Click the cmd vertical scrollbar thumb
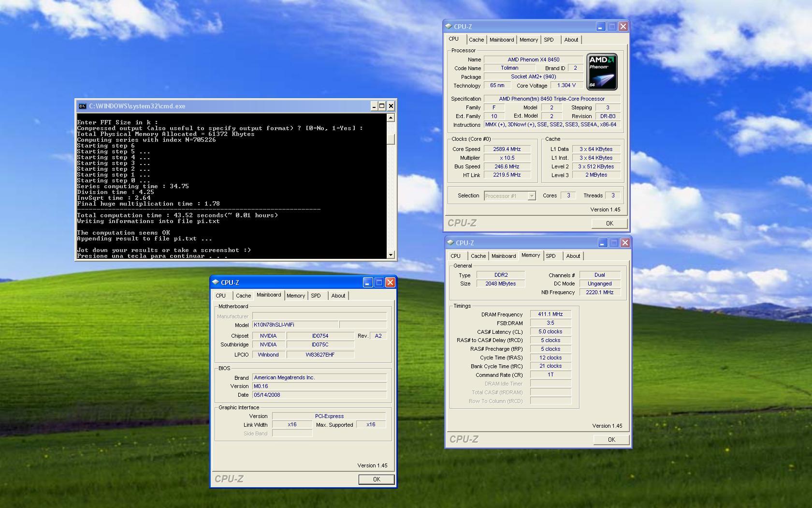The width and height of the screenshot is (812, 508). coord(391,139)
